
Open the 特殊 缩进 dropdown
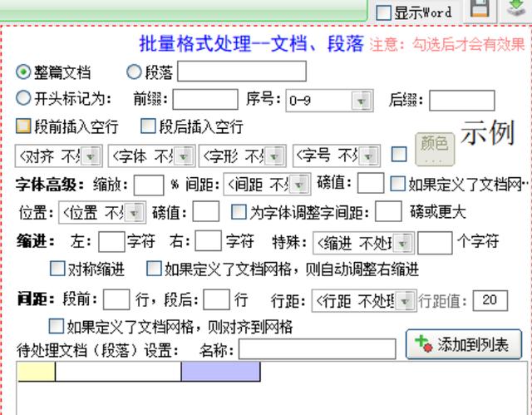pyautogui.click(x=364, y=244)
